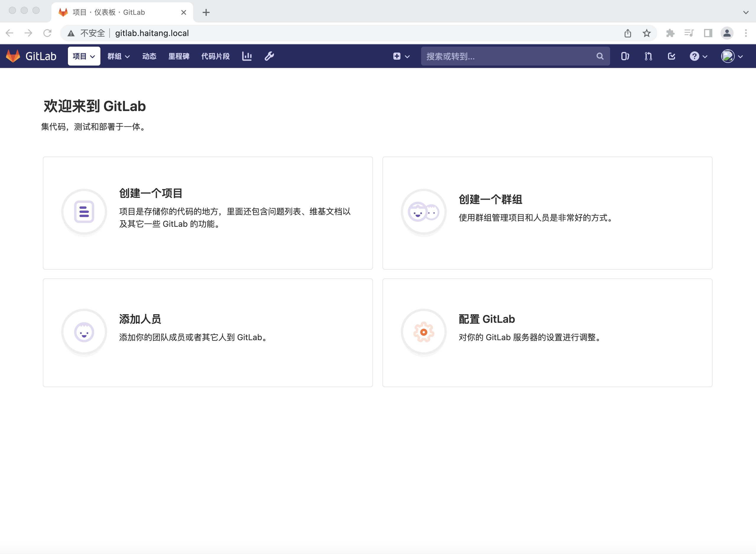
Task: Click the browser share page icon
Action: [628, 33]
